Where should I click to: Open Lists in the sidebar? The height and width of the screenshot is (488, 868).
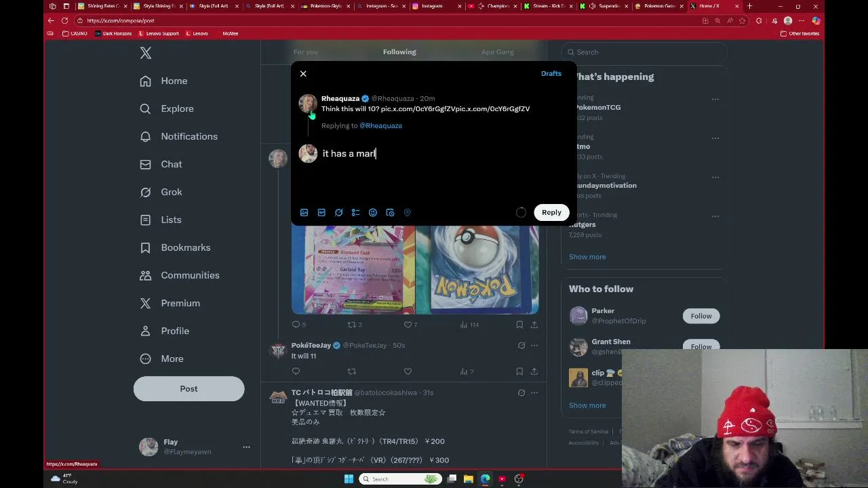(161, 220)
